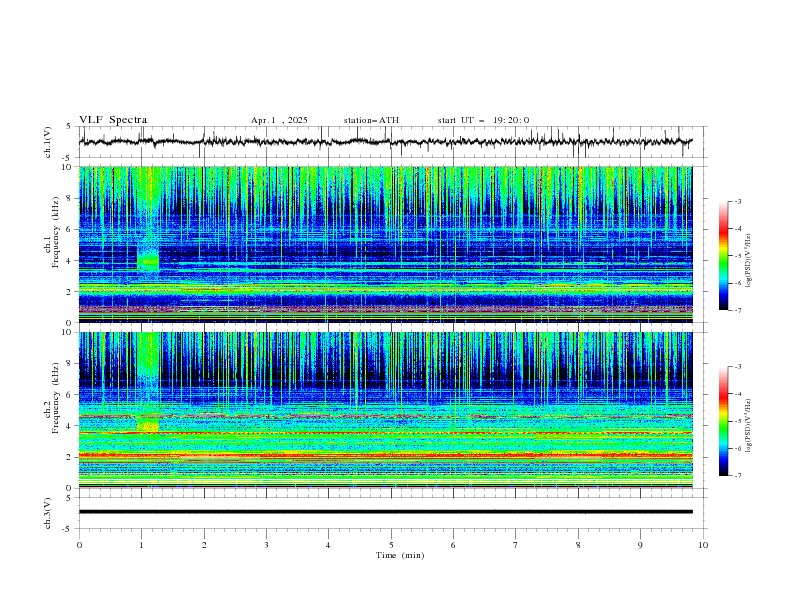The height and width of the screenshot is (612, 792).
Task: Select the ch.1 "Frequency (kHz)" axis label
Action: 56,232
